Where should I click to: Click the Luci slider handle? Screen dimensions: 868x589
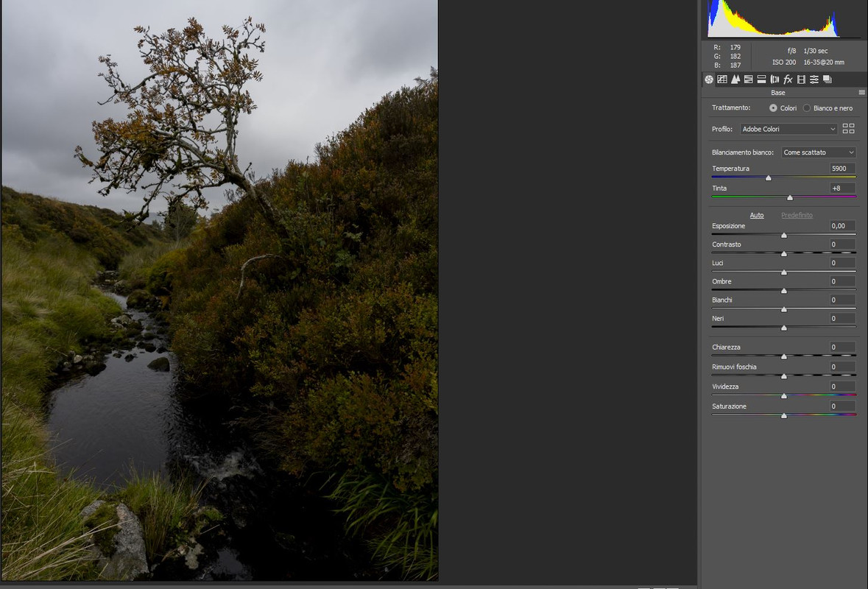coord(784,272)
